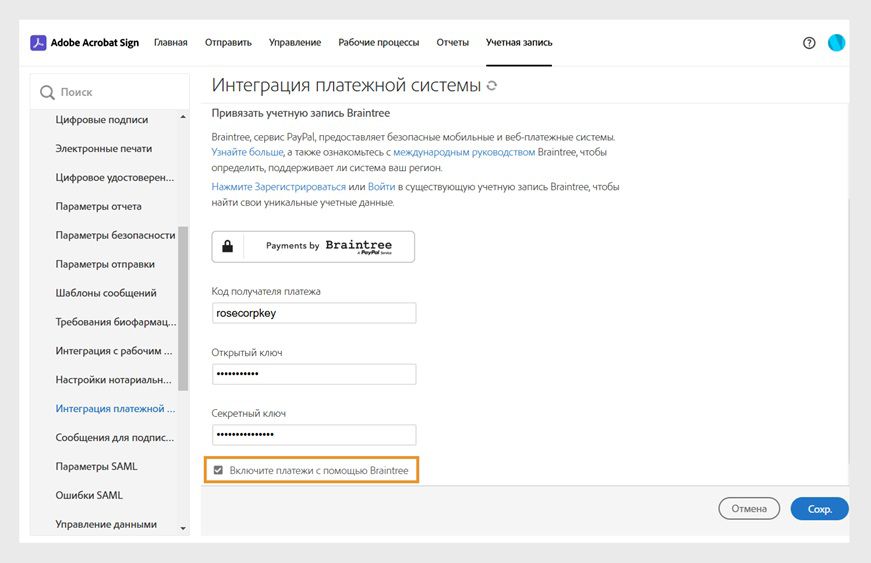Open the Главная tab
Image resolution: width=871 pixels, height=563 pixels.
pyautogui.click(x=171, y=43)
